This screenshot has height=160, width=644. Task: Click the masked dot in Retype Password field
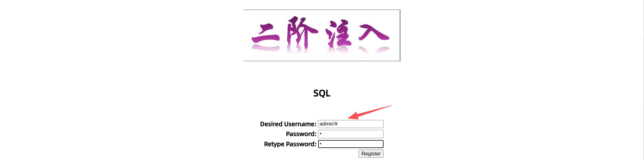pos(321,144)
